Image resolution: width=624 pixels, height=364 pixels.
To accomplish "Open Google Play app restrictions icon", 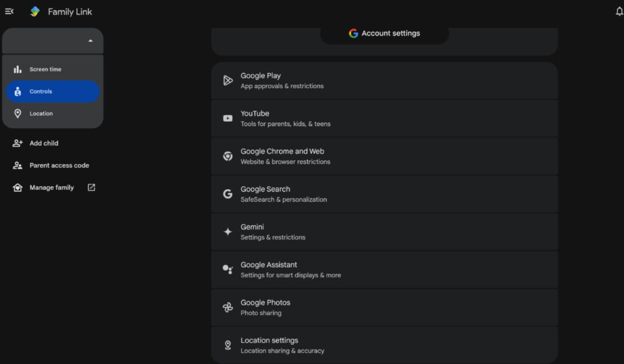I will pos(227,80).
